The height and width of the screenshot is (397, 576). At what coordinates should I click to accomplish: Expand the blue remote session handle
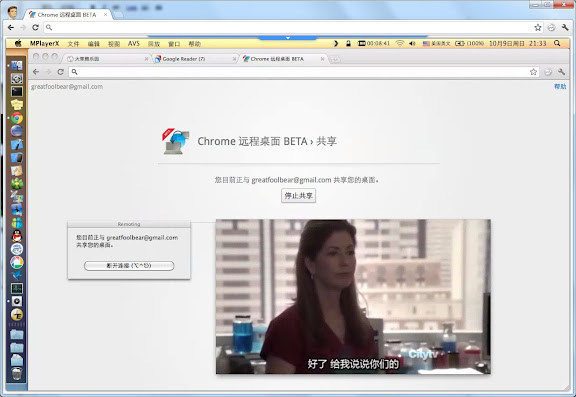(288, 38)
